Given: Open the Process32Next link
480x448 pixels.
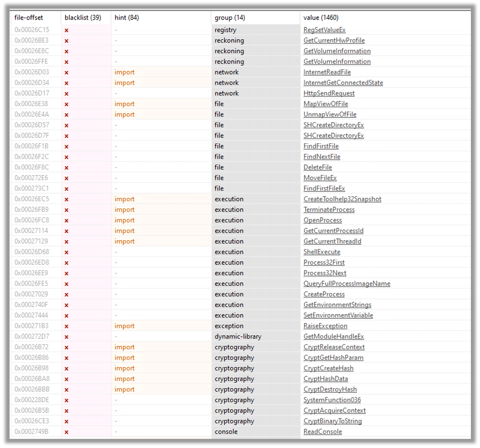Looking at the screenshot, I should 325,273.
